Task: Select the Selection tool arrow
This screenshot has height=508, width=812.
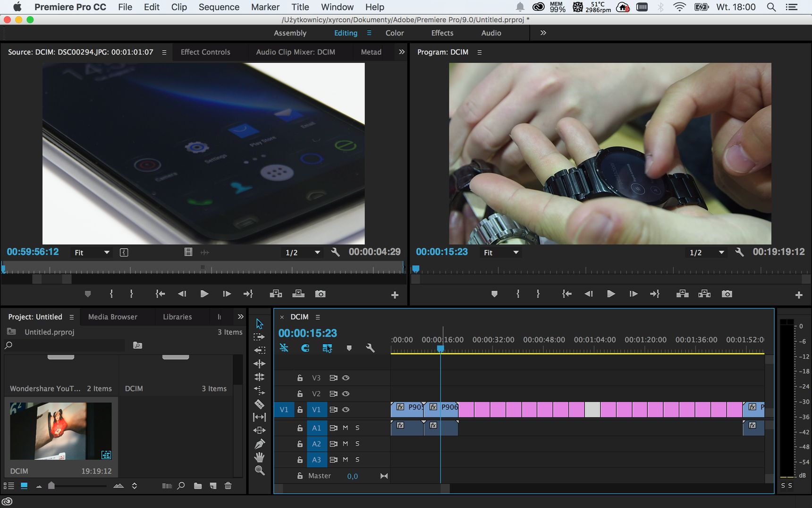Action: pos(260,324)
